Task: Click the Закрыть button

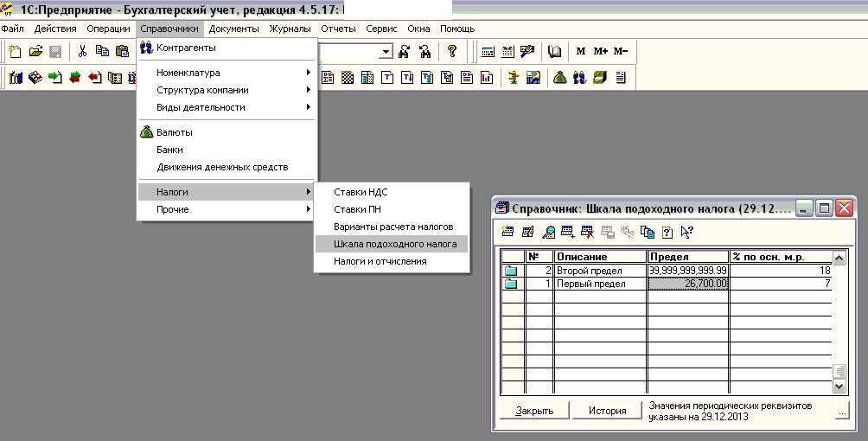Action: [535, 411]
